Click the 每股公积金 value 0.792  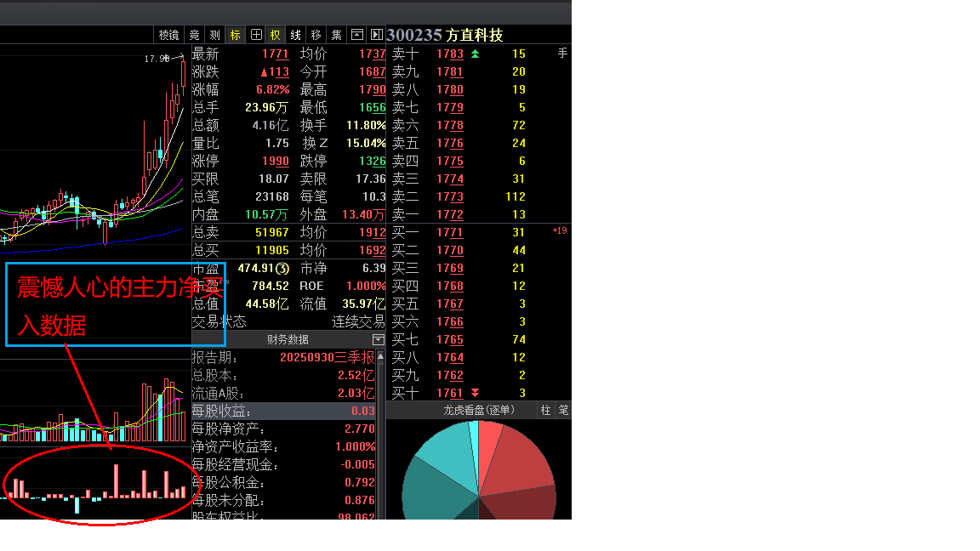coord(360,482)
